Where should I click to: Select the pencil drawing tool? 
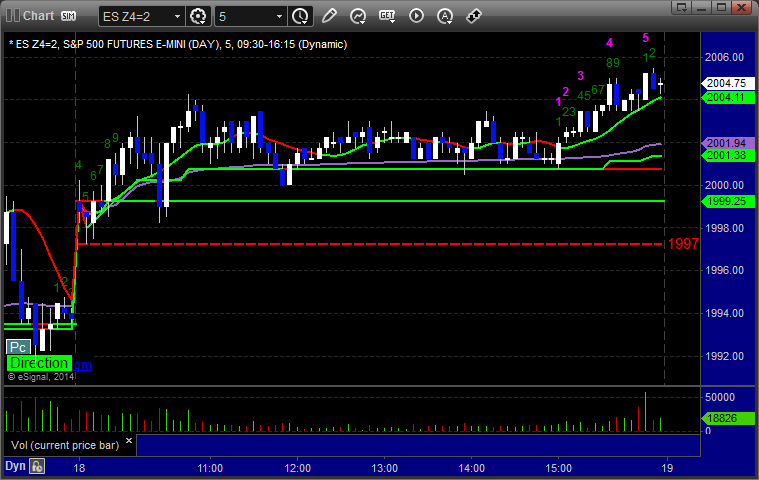tap(329, 16)
